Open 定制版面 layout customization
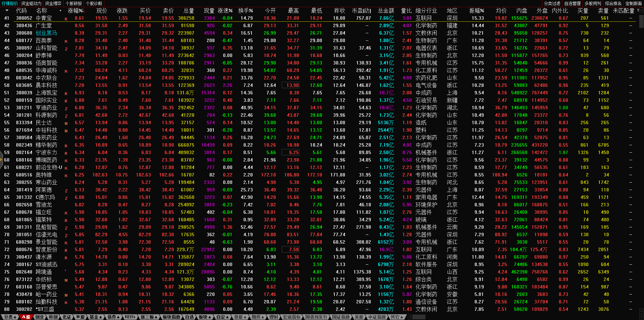This screenshot has width=644, height=320. tap(633, 3)
